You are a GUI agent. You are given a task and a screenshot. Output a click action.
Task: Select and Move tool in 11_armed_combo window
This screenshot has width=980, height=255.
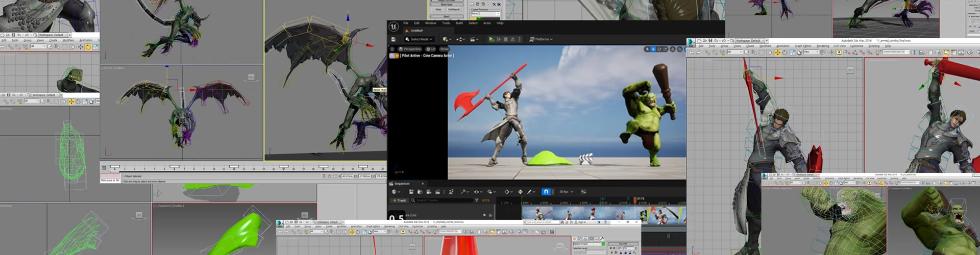(x=777, y=53)
